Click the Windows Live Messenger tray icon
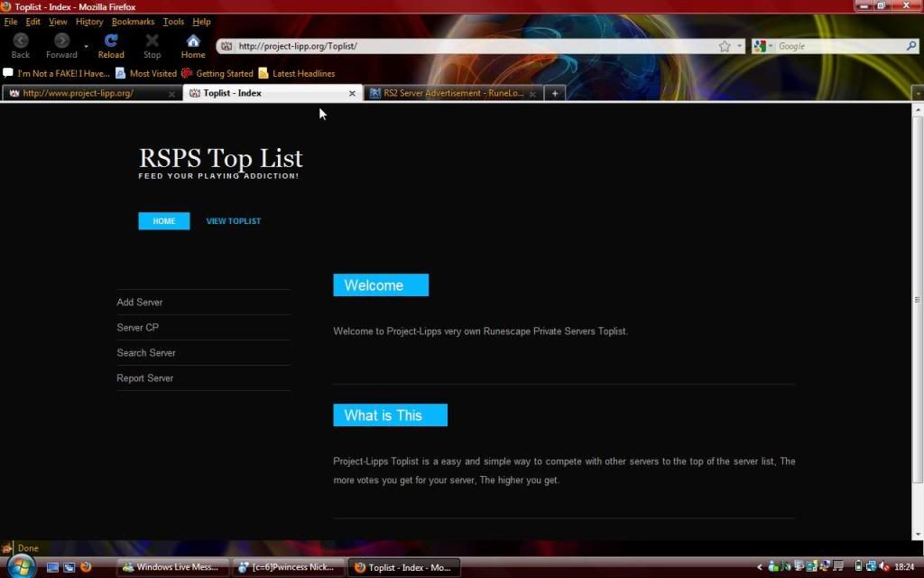 click(x=773, y=567)
